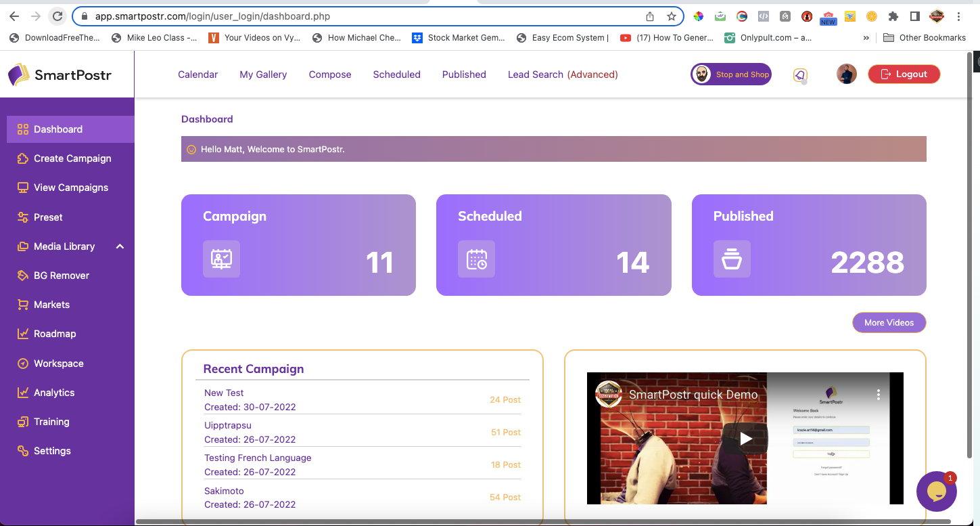Click the Preset sliders icon
980x526 pixels.
pyautogui.click(x=23, y=217)
